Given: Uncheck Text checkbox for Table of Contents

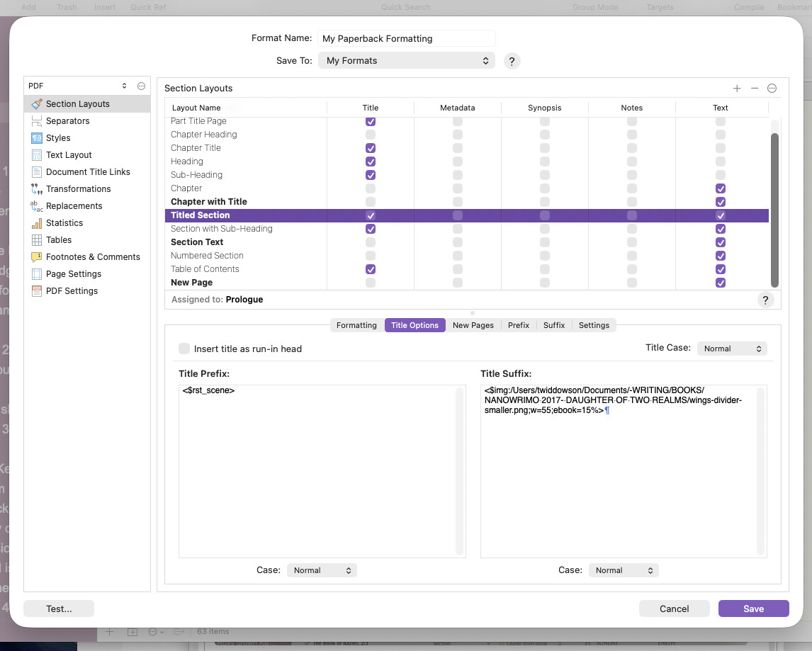Looking at the screenshot, I should tap(721, 269).
